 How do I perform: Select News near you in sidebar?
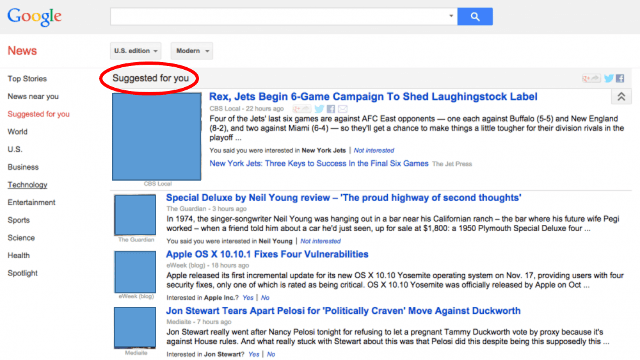coord(33,96)
